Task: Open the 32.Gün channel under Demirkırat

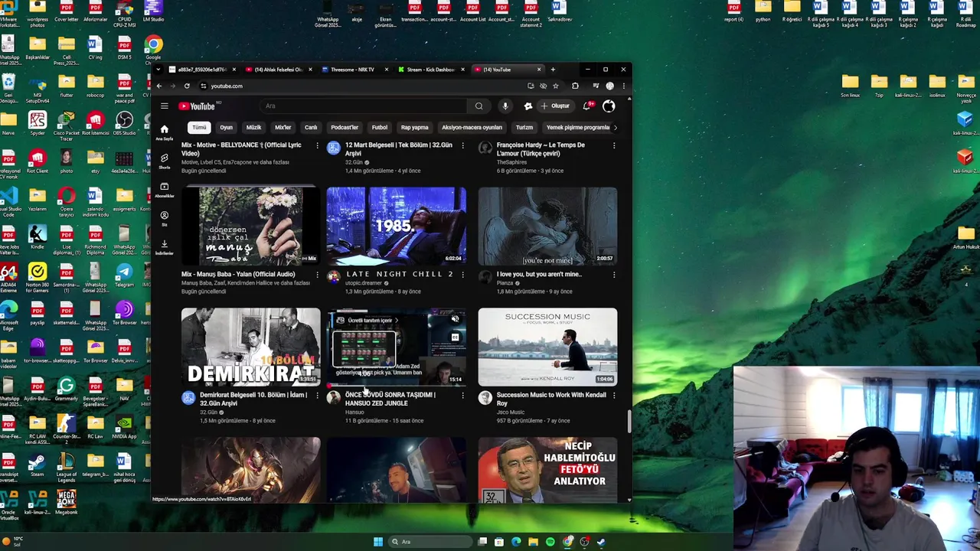Action: click(207, 412)
